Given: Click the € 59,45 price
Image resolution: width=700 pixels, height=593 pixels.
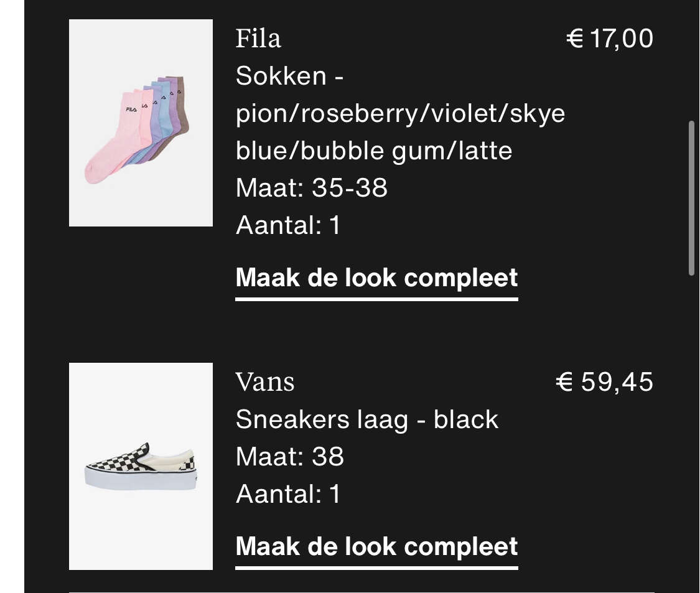Looking at the screenshot, I should tap(604, 382).
